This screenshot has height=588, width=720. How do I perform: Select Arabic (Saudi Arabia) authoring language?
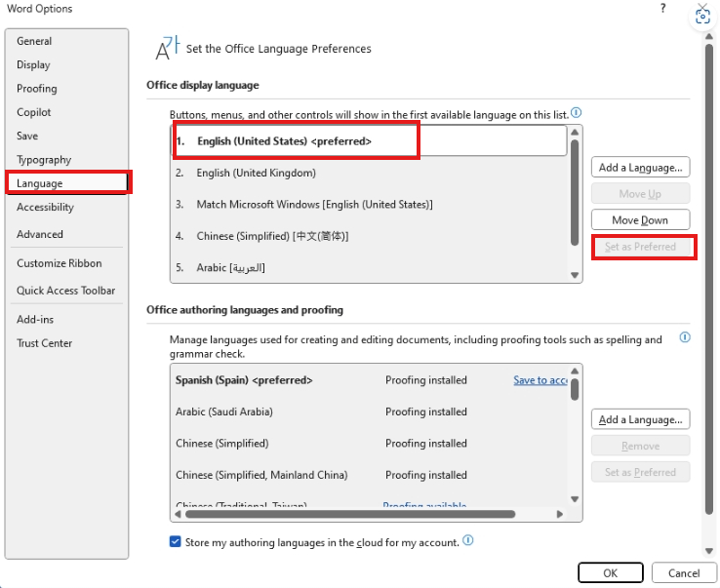pyautogui.click(x=369, y=412)
